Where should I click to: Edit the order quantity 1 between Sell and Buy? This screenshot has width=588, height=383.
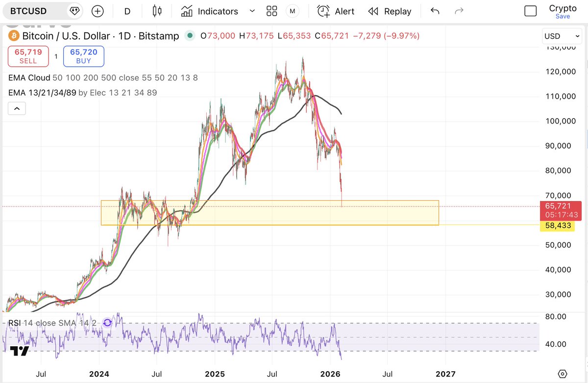click(x=56, y=56)
